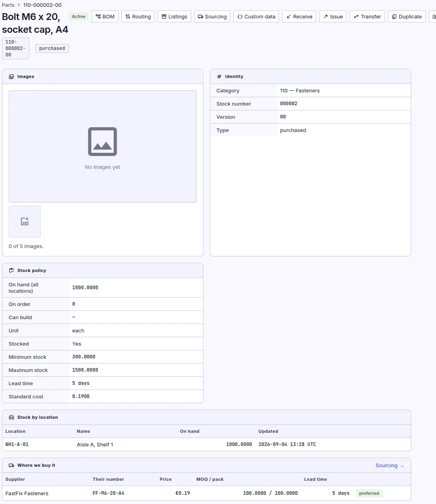Click the Where we buy it truck icon
This screenshot has height=504, width=436.
click(x=12, y=465)
